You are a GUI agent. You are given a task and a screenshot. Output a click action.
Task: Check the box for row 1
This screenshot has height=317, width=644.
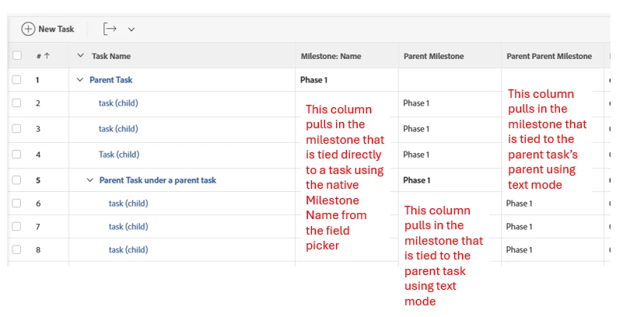coord(16,79)
